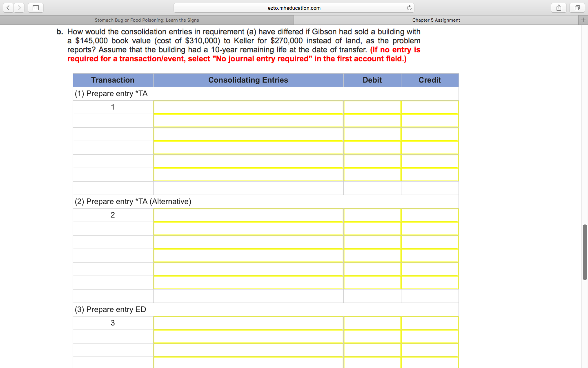
Task: Click the debit field in entry 2's second row
Action: point(372,229)
